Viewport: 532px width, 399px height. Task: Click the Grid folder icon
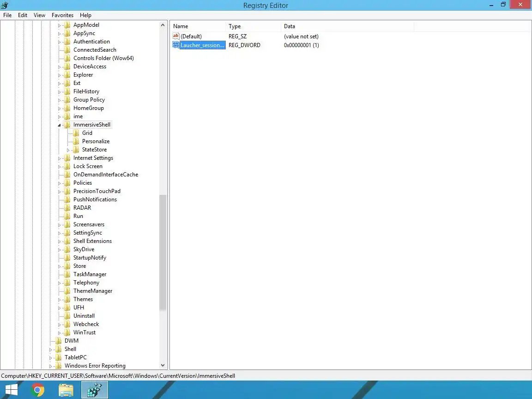point(76,133)
